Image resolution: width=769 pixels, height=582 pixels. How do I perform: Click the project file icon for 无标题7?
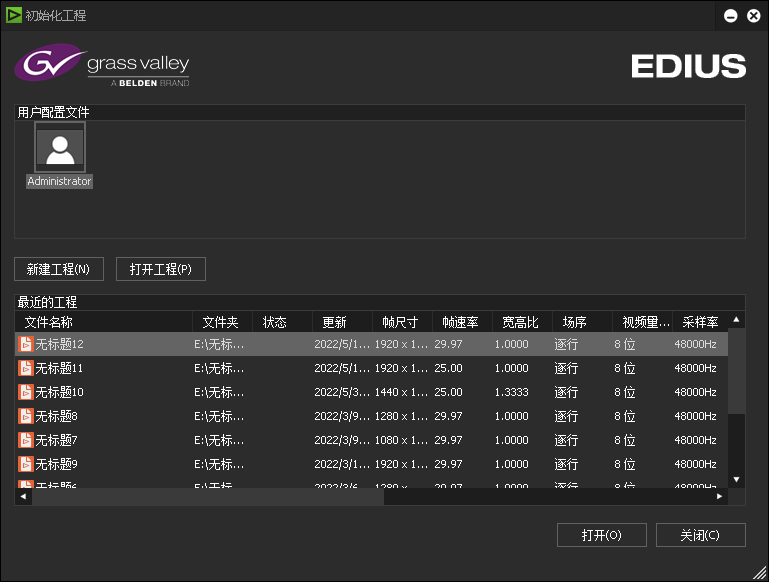pyautogui.click(x=26, y=440)
